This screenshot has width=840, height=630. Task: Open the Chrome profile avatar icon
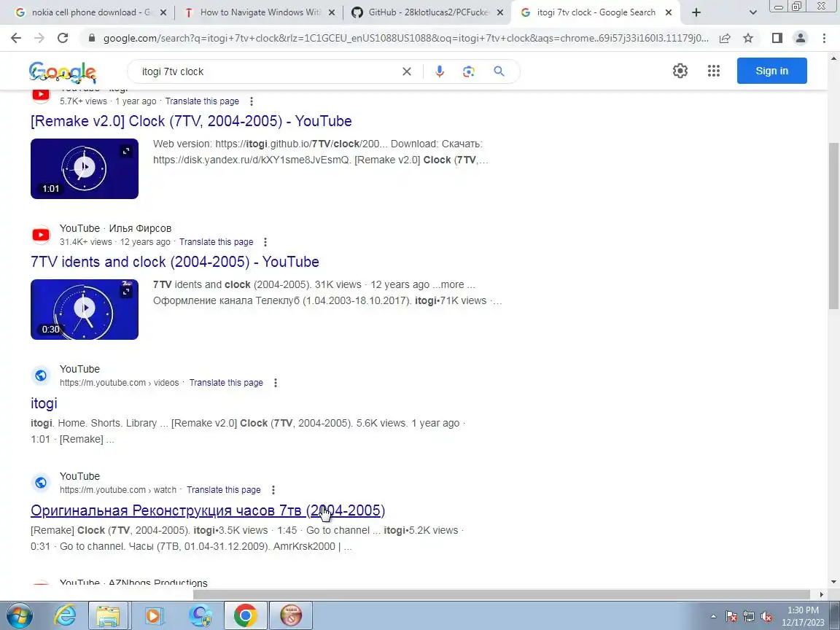(x=801, y=38)
